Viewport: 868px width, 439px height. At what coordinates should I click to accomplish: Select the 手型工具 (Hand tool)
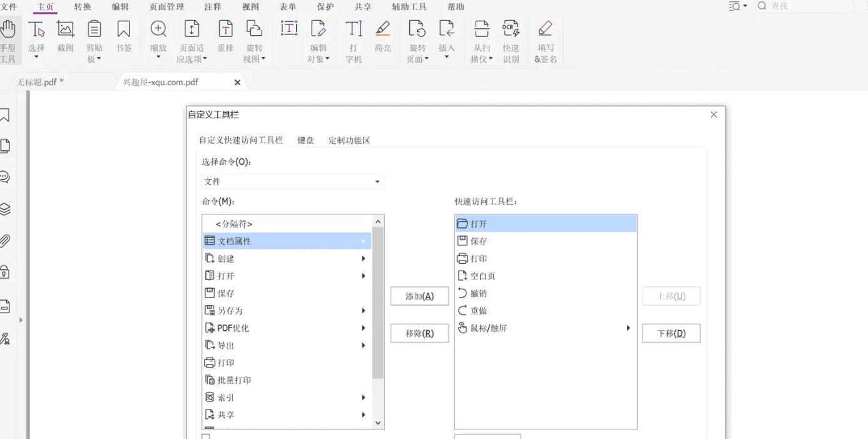pyautogui.click(x=9, y=41)
